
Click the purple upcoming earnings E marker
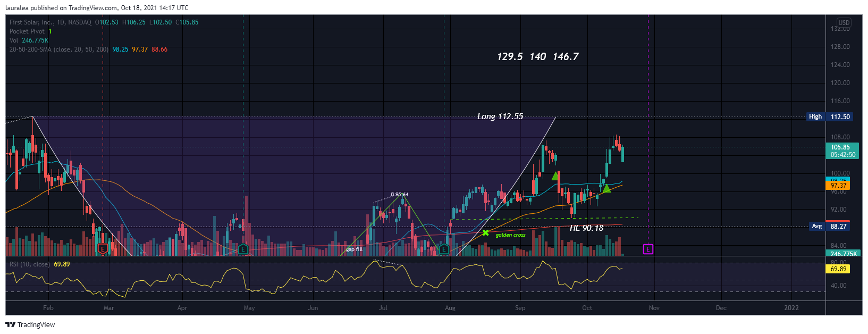pyautogui.click(x=648, y=249)
